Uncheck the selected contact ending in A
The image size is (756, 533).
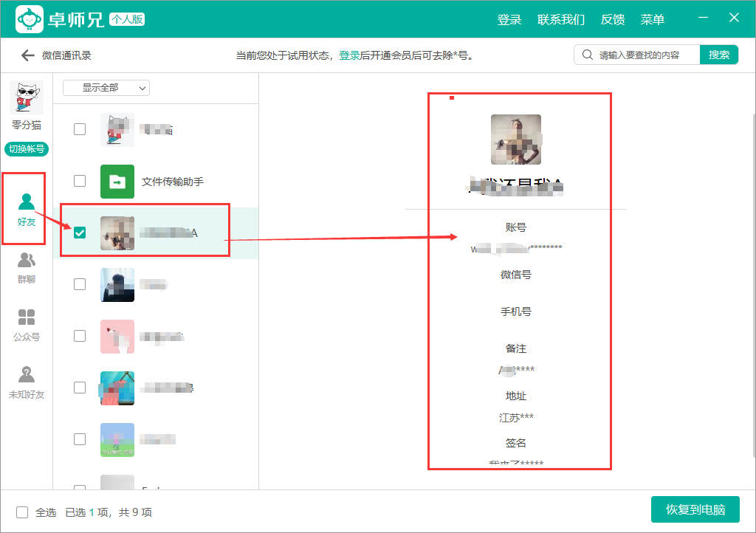80,233
